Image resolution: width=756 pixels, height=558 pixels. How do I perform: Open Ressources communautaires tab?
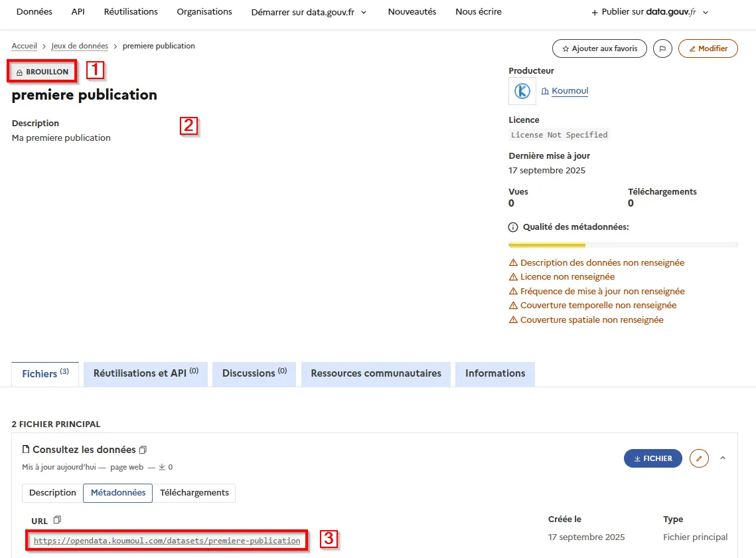pos(376,374)
